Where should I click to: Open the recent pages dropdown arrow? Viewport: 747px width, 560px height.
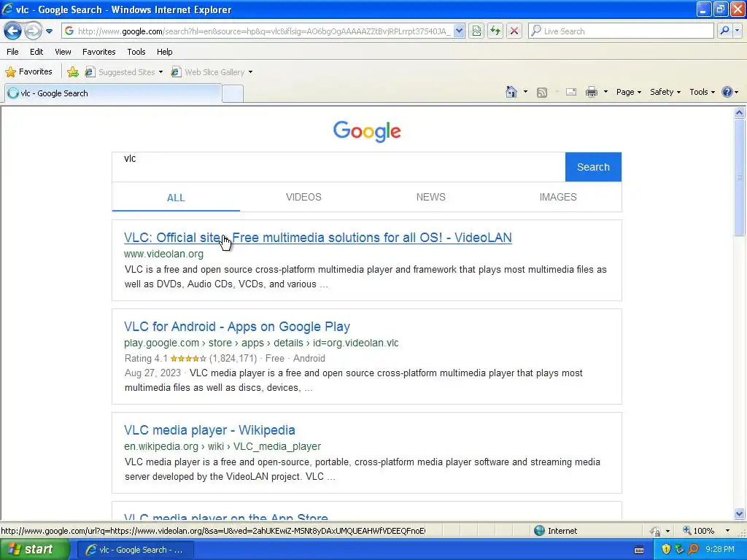point(49,31)
